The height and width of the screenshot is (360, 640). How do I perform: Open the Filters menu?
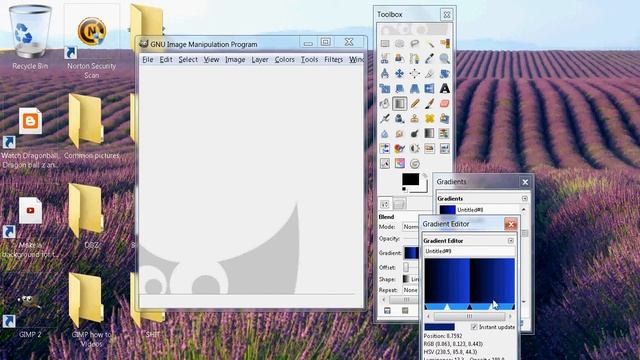(x=333, y=60)
